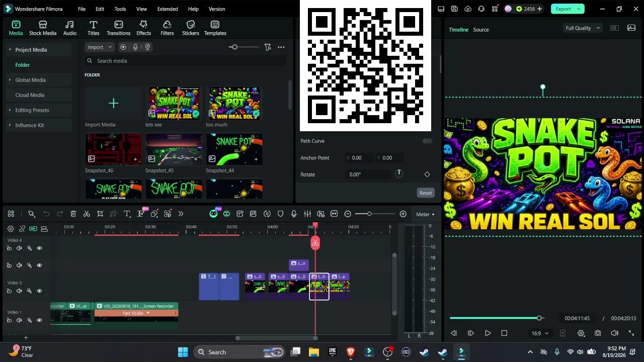Open the Stickers panel

click(191, 28)
